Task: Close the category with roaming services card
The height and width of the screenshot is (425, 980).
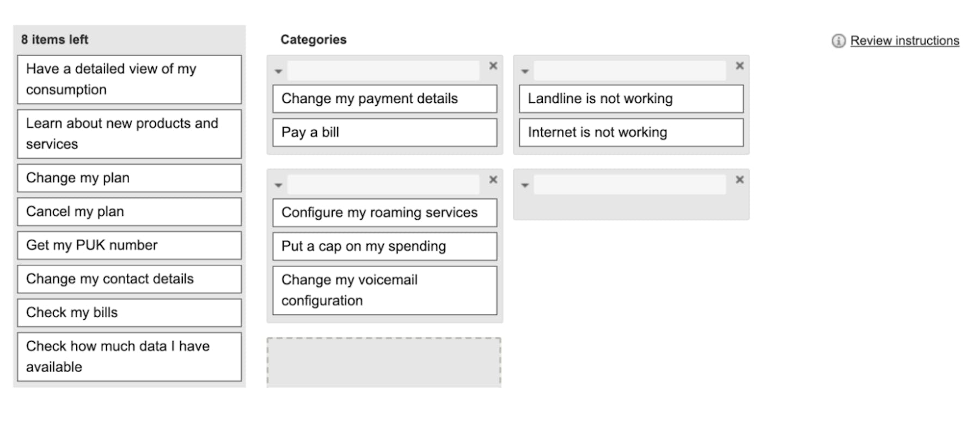Action: click(x=493, y=180)
